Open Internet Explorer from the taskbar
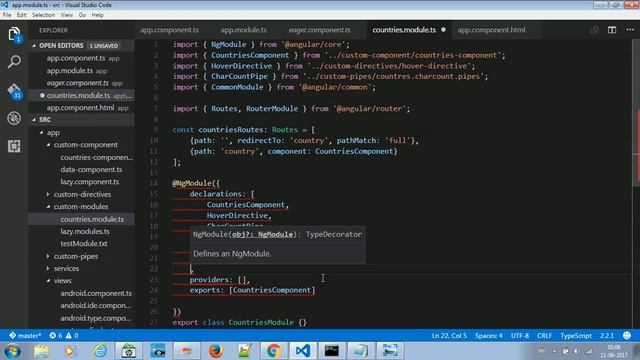Screen dimensions: 640x360 [x=100, y=351]
